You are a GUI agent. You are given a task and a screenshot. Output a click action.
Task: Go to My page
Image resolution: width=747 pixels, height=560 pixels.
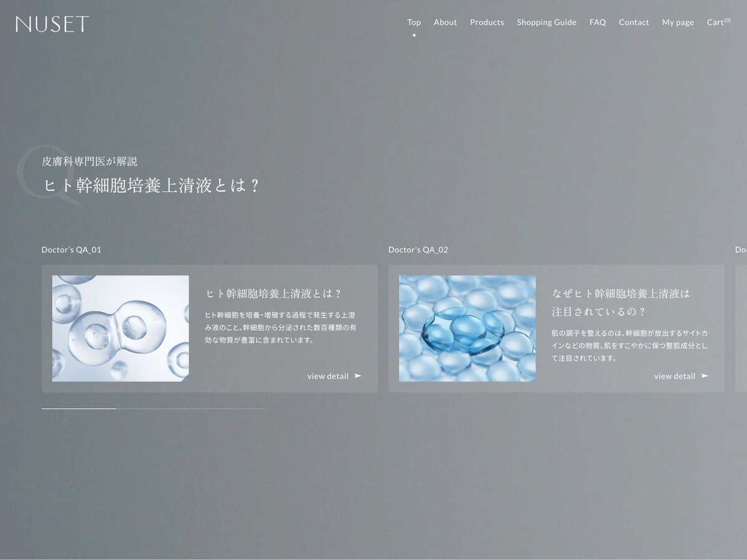click(x=678, y=22)
